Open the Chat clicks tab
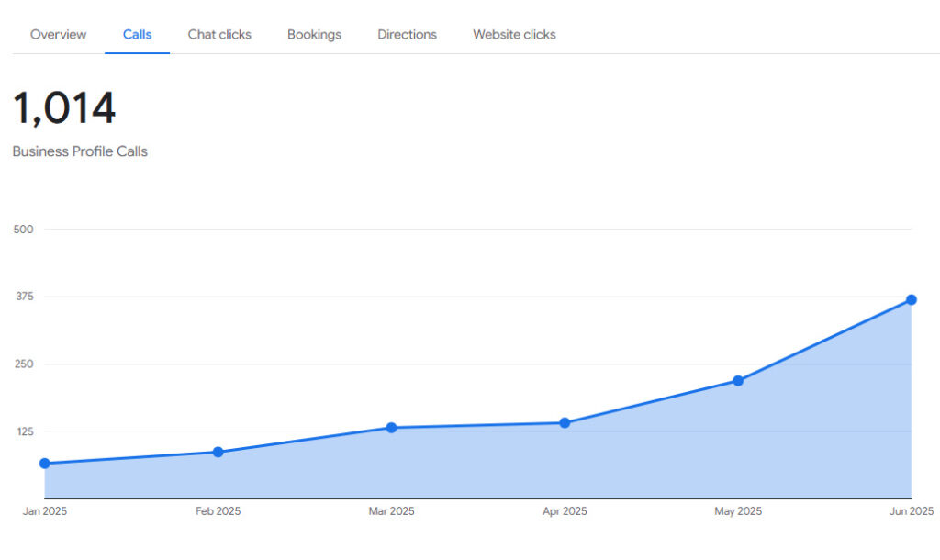Image resolution: width=940 pixels, height=560 pixels. (219, 35)
